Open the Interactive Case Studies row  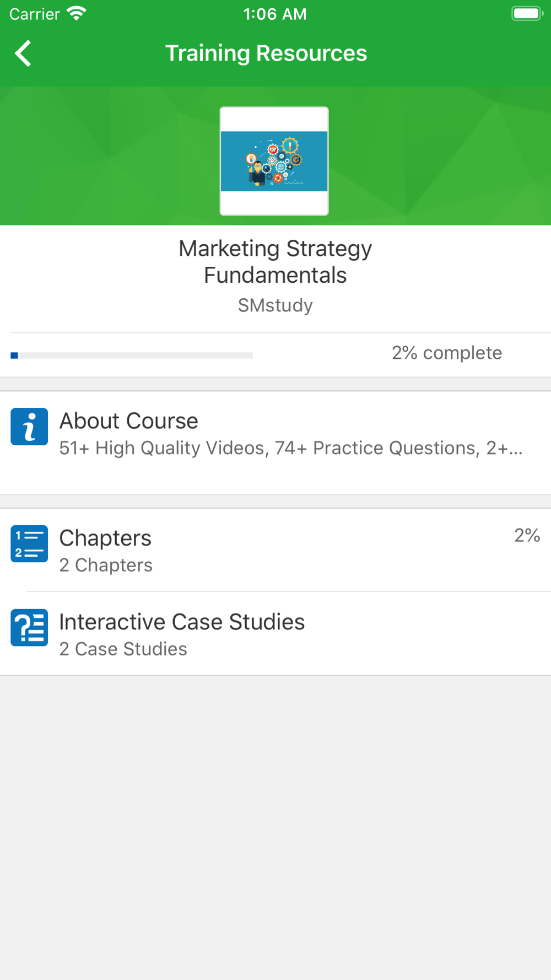tap(275, 634)
